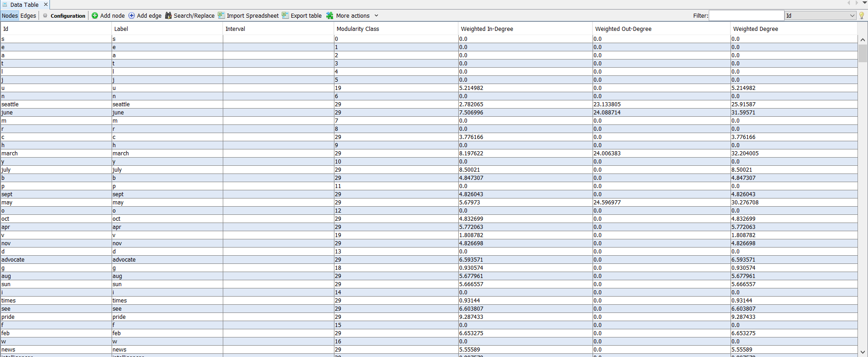
Task: Click inside the Filter text field
Action: (746, 15)
